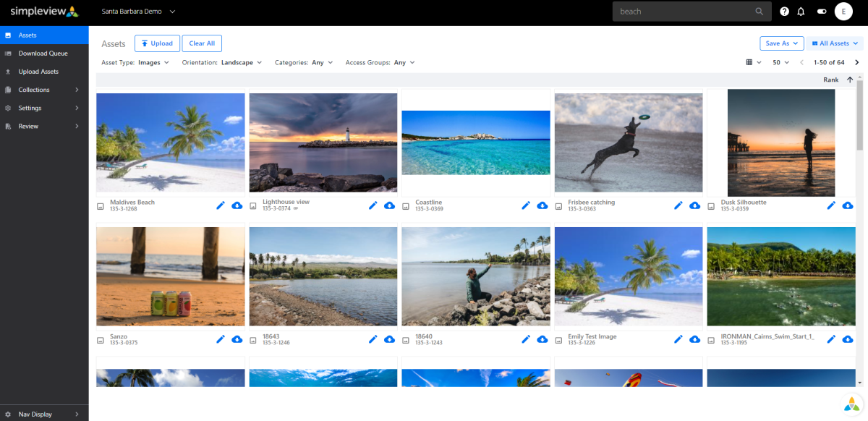This screenshot has height=421, width=868.
Task: Toggle the header switch beside the bell
Action: (x=822, y=12)
